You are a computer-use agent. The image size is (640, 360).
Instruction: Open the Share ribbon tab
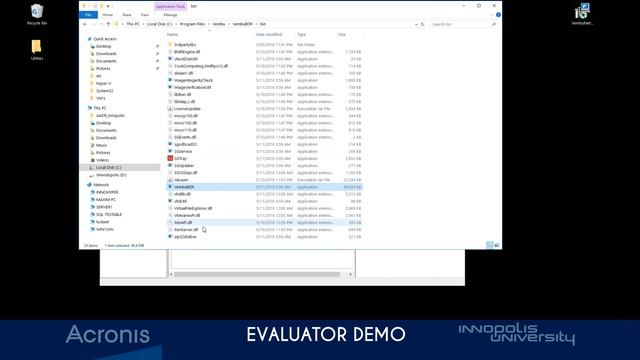point(127,15)
